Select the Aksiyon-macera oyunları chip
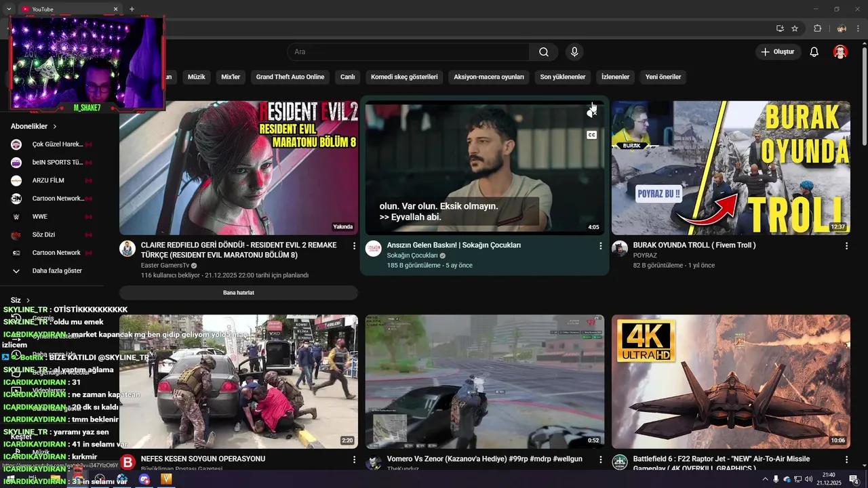Image resolution: width=868 pixels, height=488 pixels. pos(489,77)
